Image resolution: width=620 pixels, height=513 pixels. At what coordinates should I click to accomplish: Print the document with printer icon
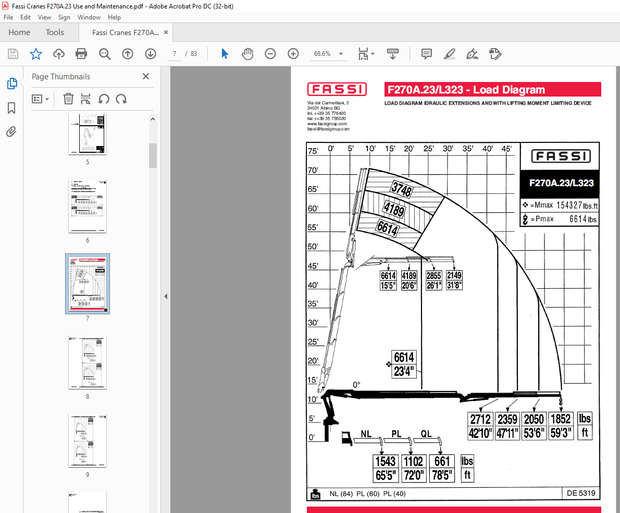tap(81, 54)
